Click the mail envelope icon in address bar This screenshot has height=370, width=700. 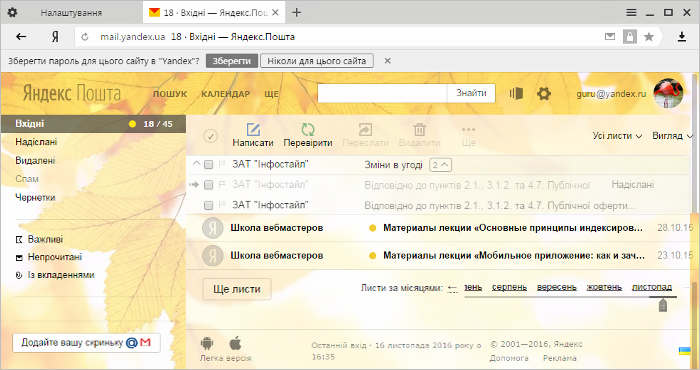tap(610, 37)
